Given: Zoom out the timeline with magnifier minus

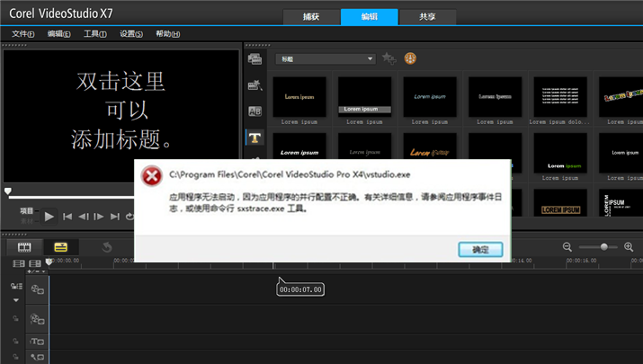Looking at the screenshot, I should coord(567,247).
